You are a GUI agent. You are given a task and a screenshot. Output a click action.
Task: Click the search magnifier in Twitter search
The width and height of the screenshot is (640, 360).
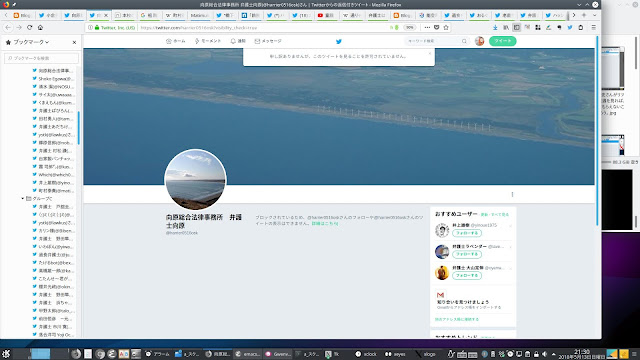click(464, 41)
